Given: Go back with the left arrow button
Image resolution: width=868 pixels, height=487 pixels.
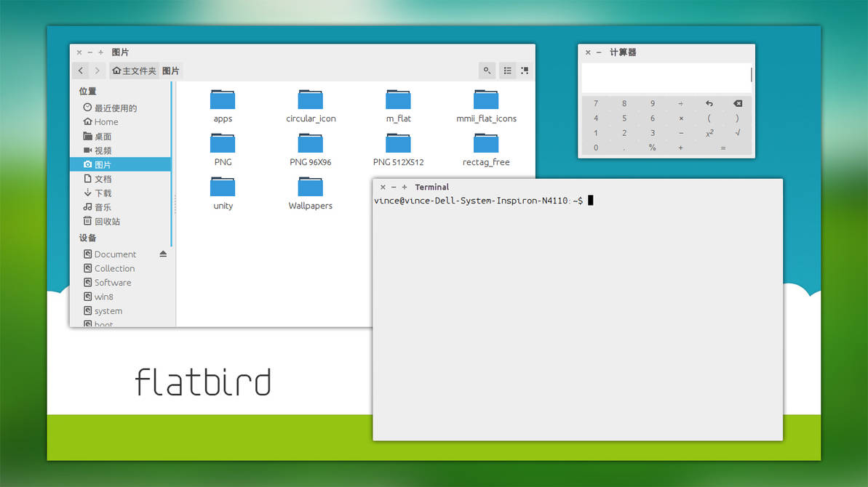Looking at the screenshot, I should (x=81, y=71).
